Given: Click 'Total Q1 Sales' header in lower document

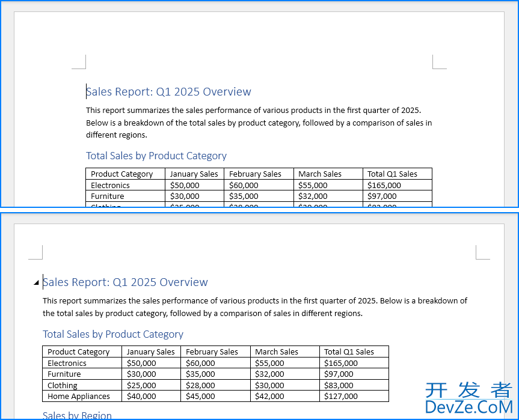Looking at the screenshot, I should click(354, 352).
